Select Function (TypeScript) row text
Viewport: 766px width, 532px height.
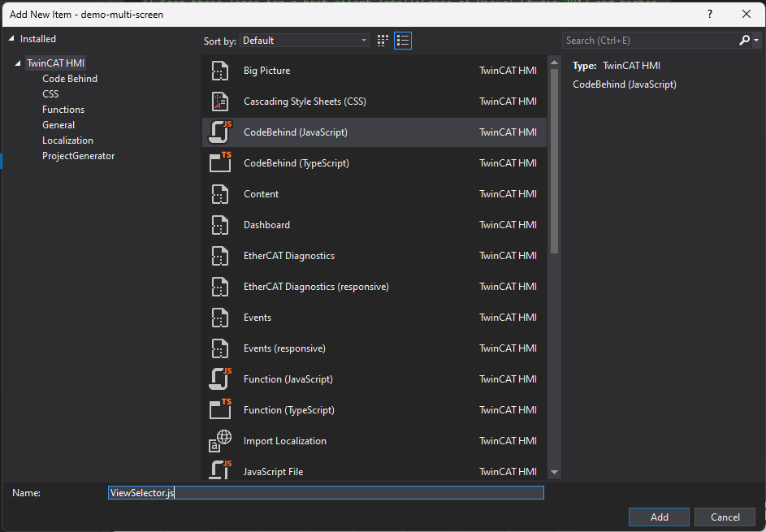[x=289, y=410]
